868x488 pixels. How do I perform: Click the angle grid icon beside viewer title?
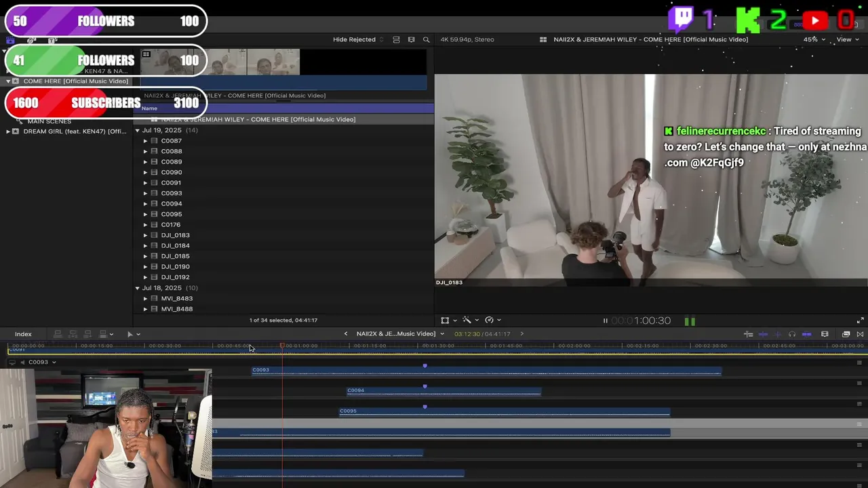point(543,39)
